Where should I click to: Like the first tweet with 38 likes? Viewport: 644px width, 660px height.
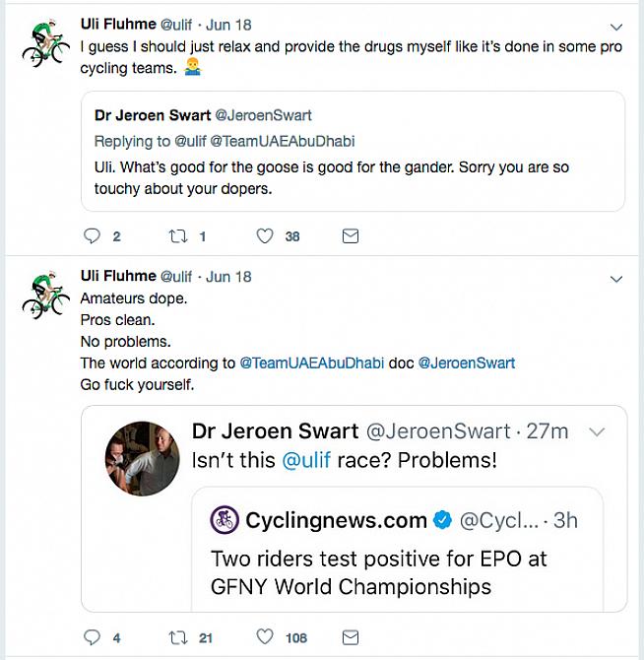pyautogui.click(x=265, y=236)
